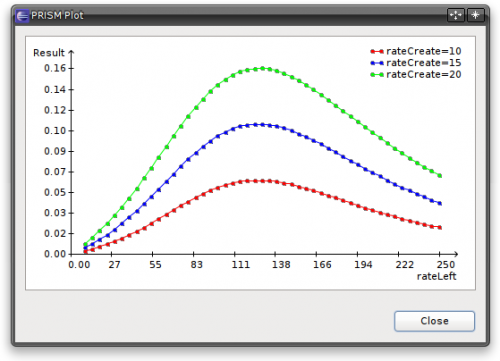Click the last point of the red curve
500x361 pixels.
(440, 228)
